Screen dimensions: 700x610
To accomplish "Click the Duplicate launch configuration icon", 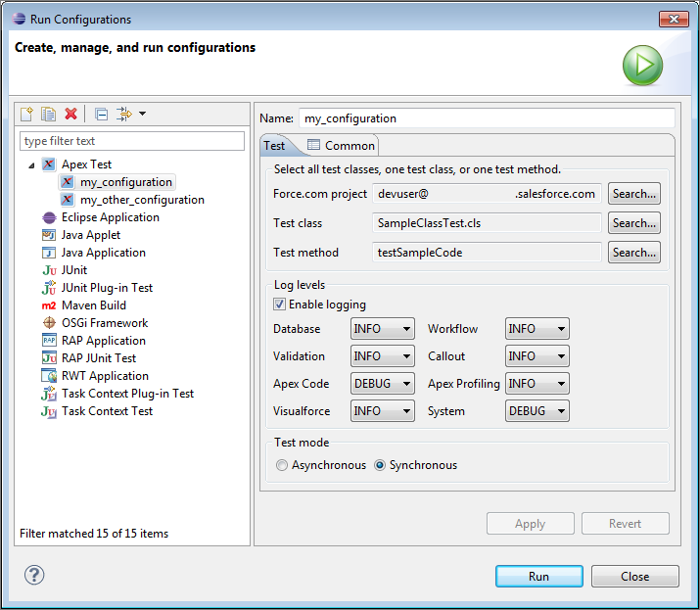I will [x=48, y=114].
